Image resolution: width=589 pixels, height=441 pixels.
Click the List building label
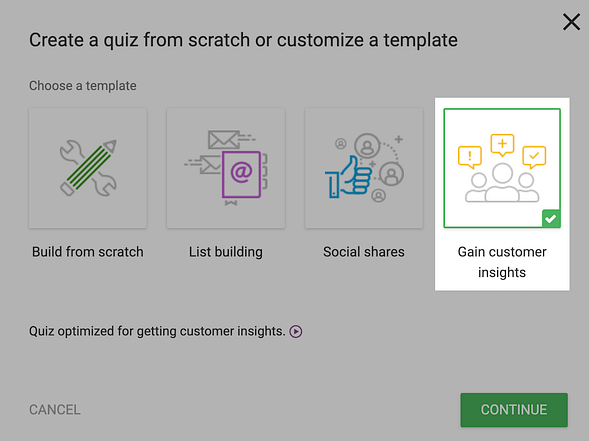click(x=226, y=252)
